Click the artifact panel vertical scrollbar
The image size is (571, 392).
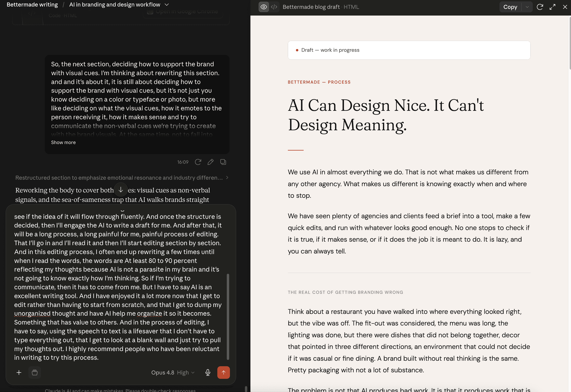[570, 43]
